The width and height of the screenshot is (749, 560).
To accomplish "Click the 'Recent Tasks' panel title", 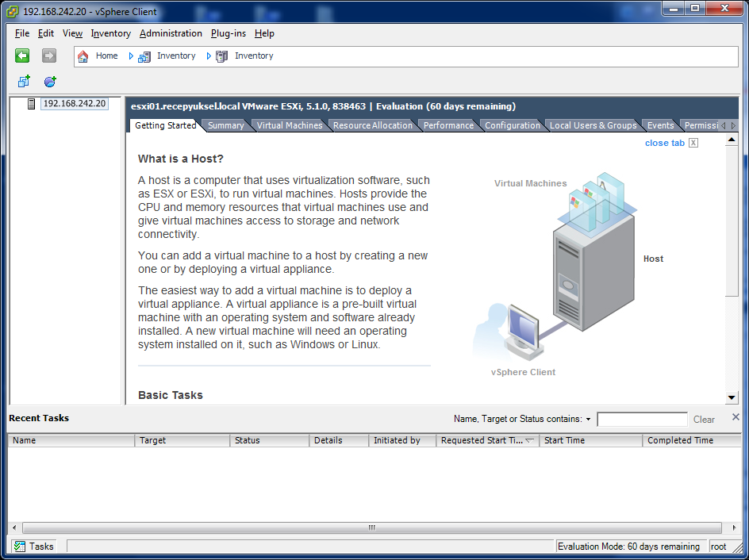I will 39,418.
